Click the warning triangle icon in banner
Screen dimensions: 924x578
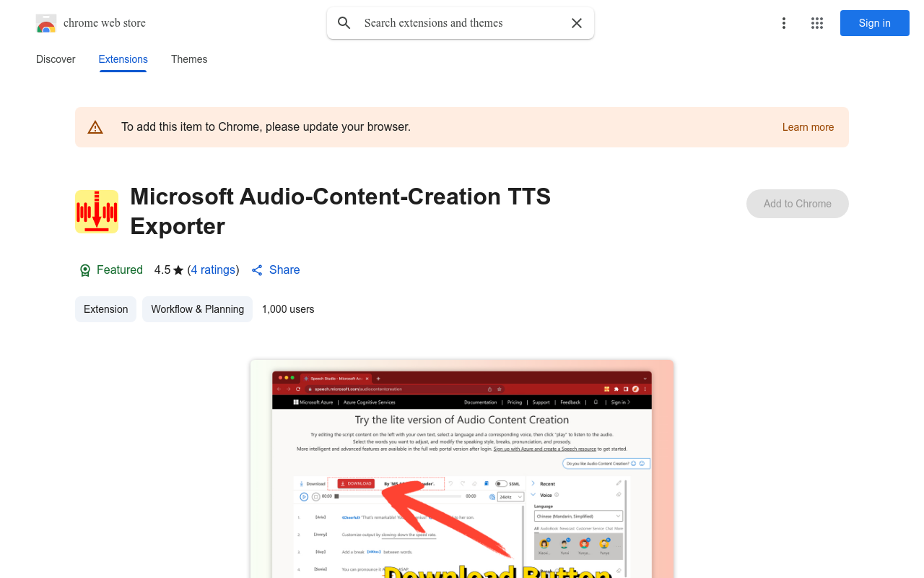95,127
